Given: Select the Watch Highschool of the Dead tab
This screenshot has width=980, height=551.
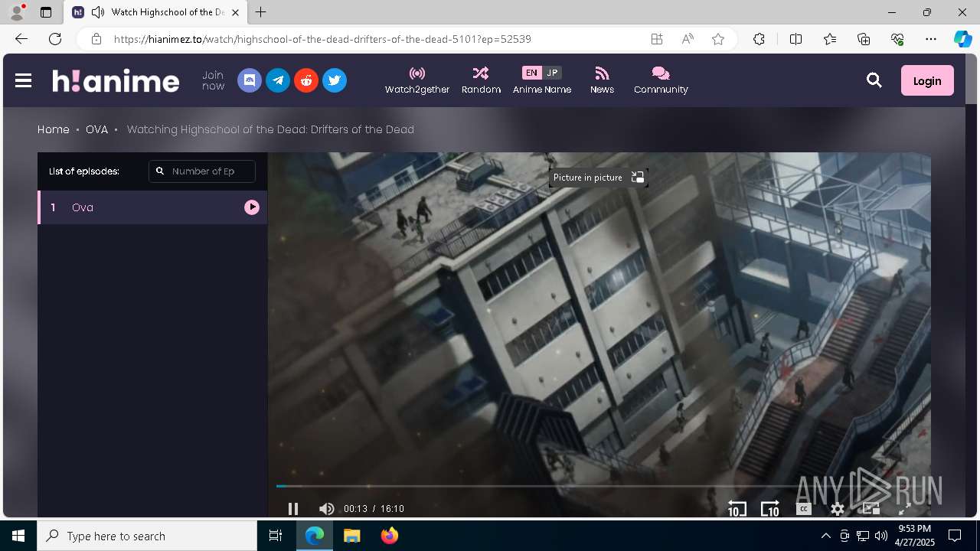Looking at the screenshot, I should coord(155,12).
